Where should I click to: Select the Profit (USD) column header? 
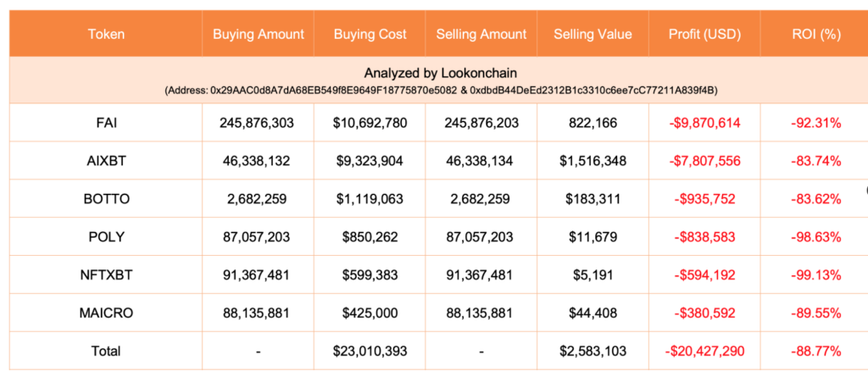[x=704, y=35]
